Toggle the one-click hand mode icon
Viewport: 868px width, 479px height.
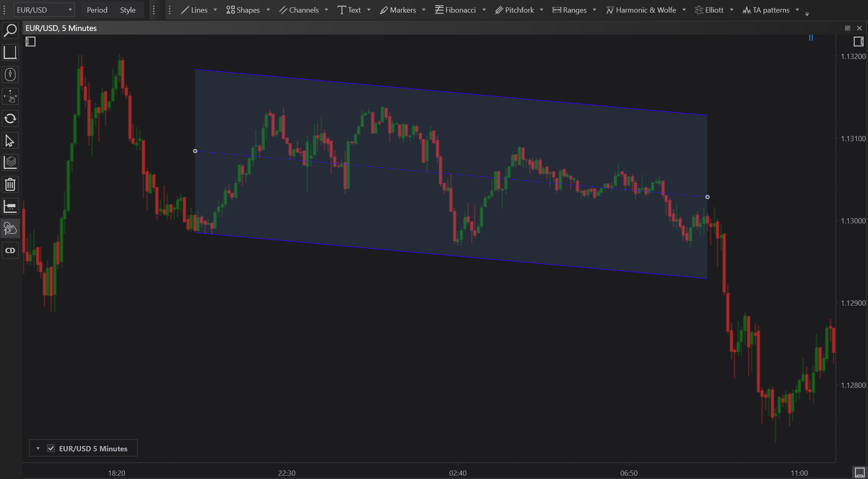10,228
